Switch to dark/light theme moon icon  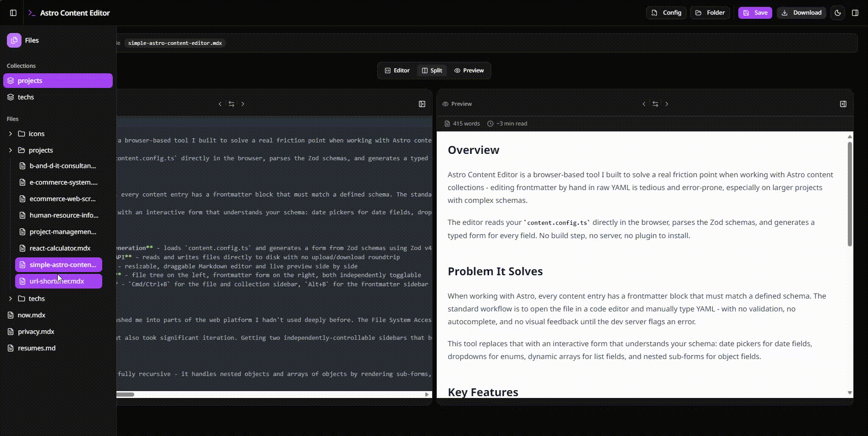point(838,13)
